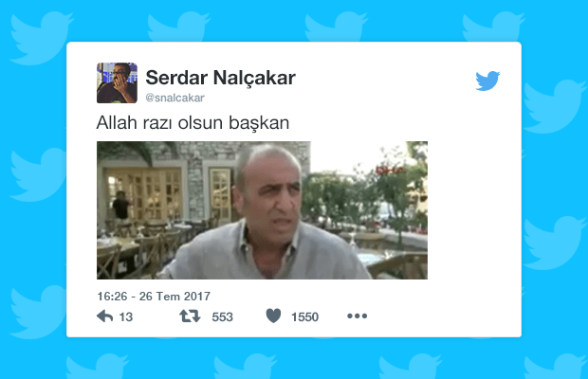Click the lit glass doors in the GIF
This screenshot has width=588, height=379.
[144, 195]
